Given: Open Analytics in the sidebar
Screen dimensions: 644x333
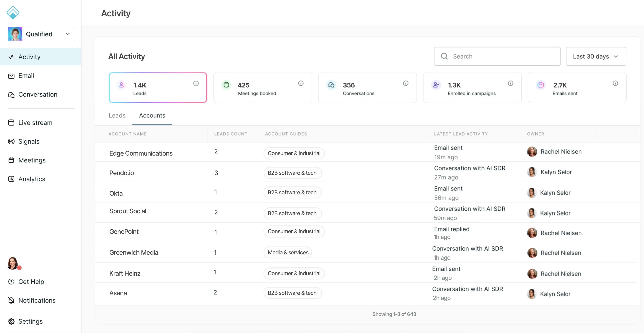Looking at the screenshot, I should click(x=26, y=179).
